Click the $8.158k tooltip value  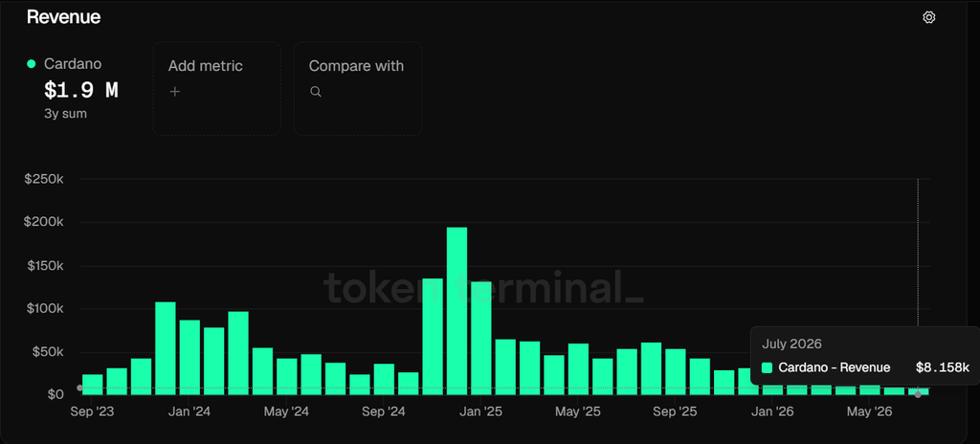coord(943,367)
